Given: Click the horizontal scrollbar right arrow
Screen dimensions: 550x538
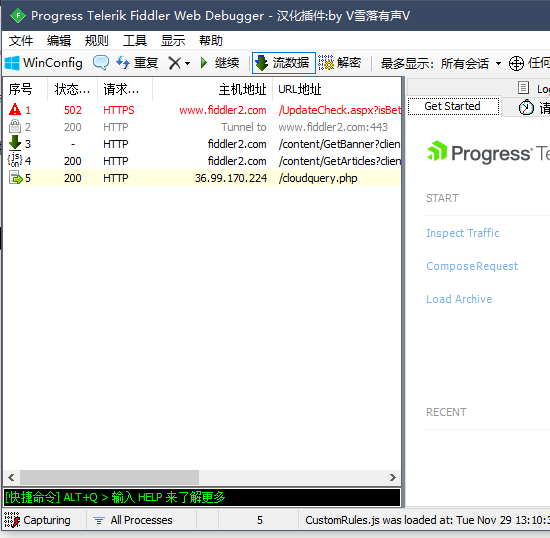Looking at the screenshot, I should point(393,477).
